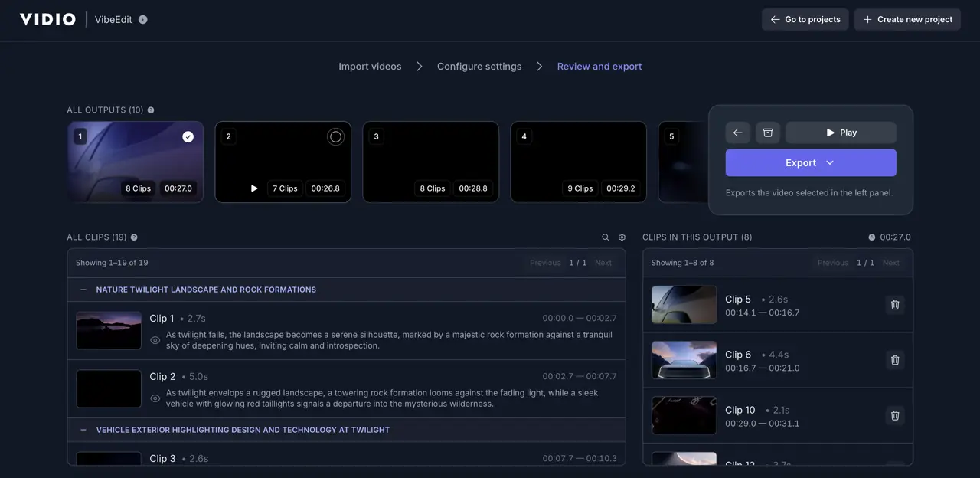The height and width of the screenshot is (478, 980).
Task: Select output 4 thumbnail with 9 clips
Action: (x=578, y=157)
